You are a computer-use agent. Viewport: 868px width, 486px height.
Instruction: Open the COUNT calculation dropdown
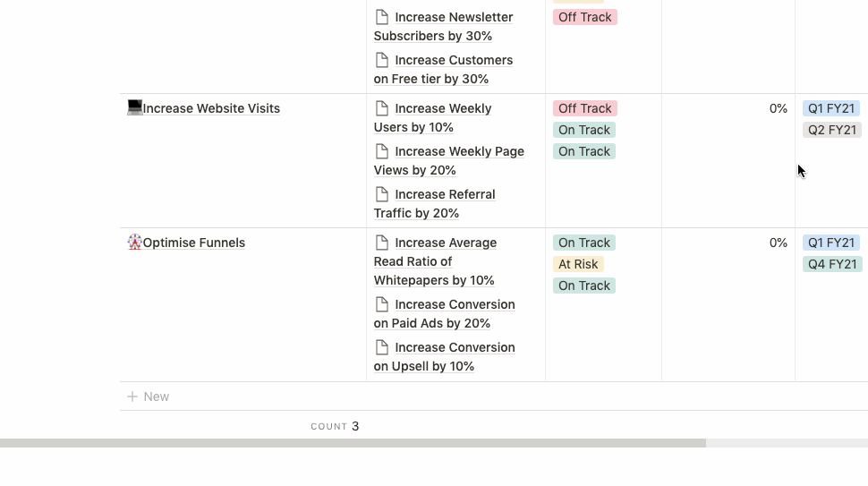335,426
